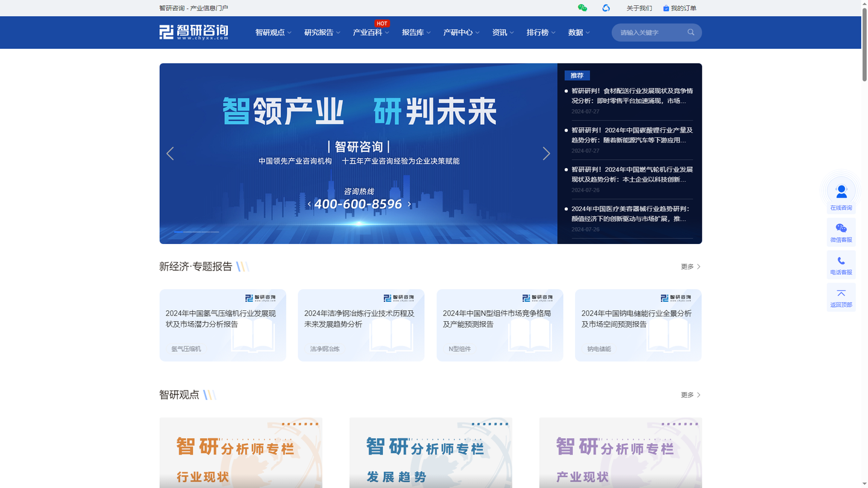The width and height of the screenshot is (868, 488).
Task: Open 我的订单 orders link
Action: click(x=679, y=8)
